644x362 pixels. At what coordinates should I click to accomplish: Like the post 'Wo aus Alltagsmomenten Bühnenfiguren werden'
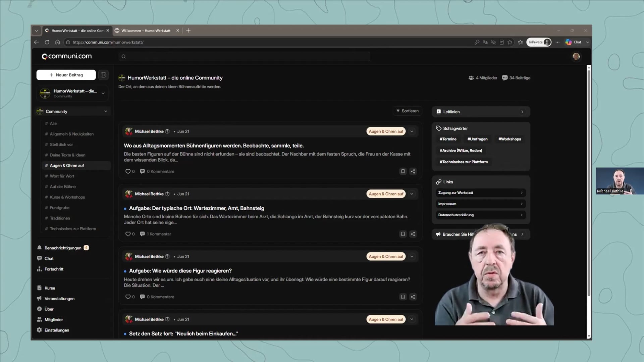coord(128,171)
